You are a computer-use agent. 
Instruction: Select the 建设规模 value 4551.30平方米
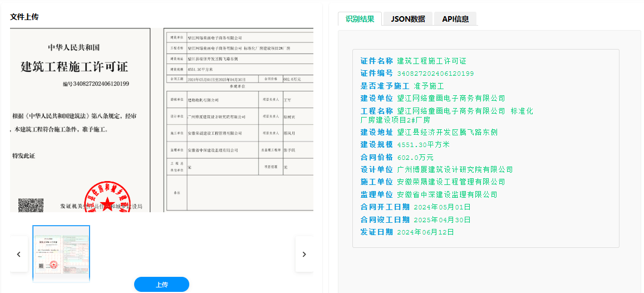(424, 145)
